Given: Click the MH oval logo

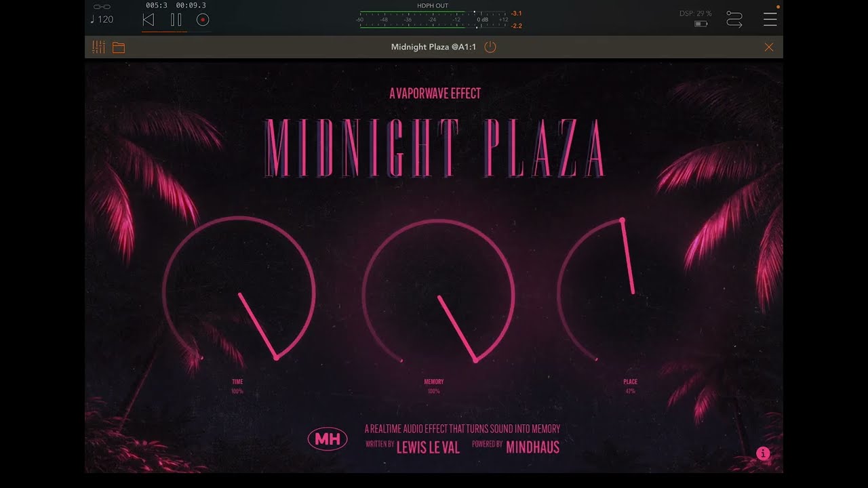Looking at the screenshot, I should click(x=328, y=439).
